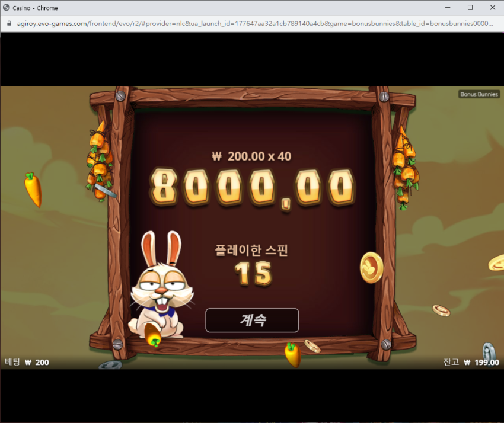
Task: Click the 잔고 ₩ 199.00 balance display
Action: coord(471,363)
